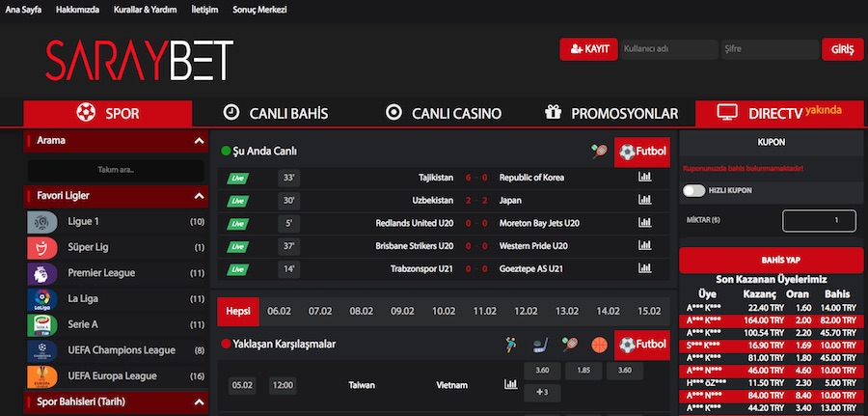
Task: Open UEFA Europa League row
Action: pyautogui.click(x=117, y=376)
